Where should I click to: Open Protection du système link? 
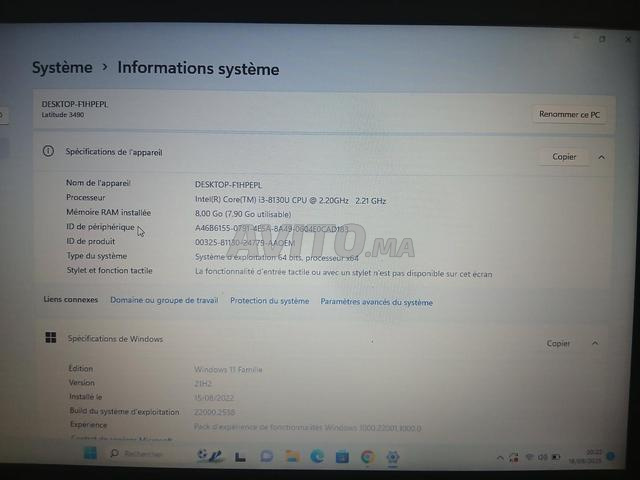[x=269, y=301]
